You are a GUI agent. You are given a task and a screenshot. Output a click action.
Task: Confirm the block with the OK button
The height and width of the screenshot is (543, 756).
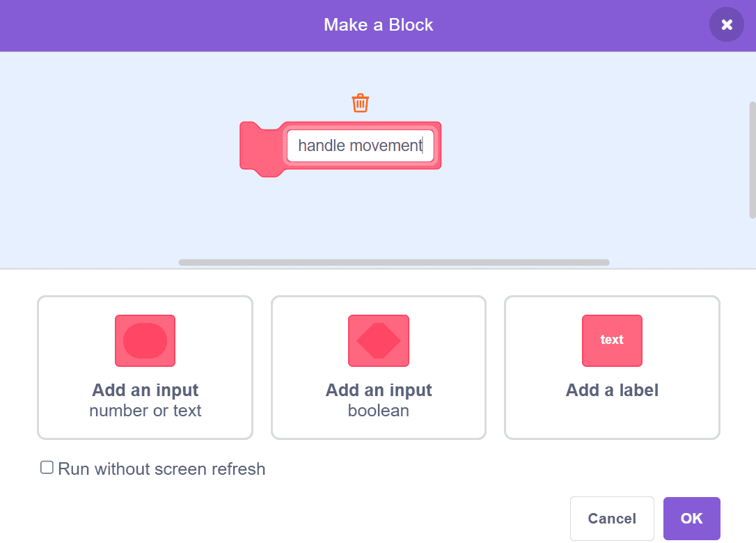[691, 519]
